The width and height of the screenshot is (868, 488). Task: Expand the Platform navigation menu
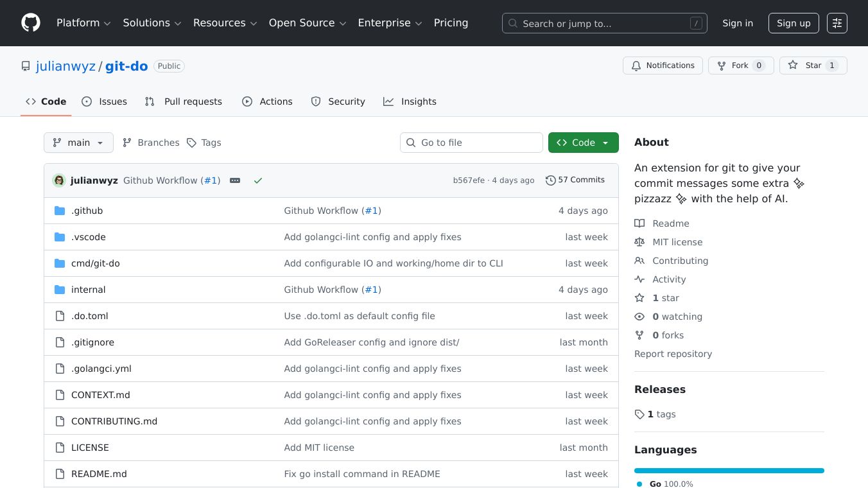coord(83,23)
